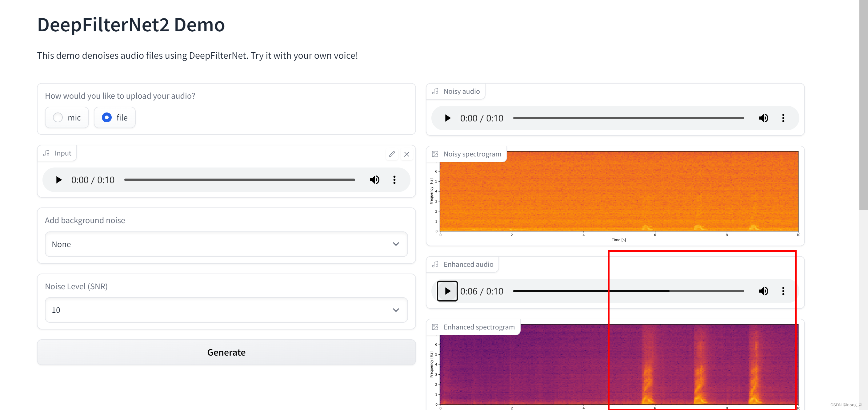The width and height of the screenshot is (868, 410).
Task: Mute the Input audio player
Action: click(x=374, y=179)
